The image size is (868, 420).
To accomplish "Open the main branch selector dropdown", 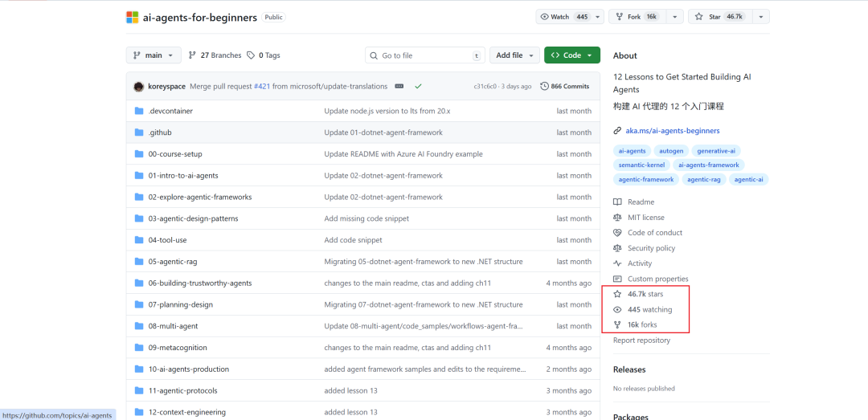I will [154, 55].
